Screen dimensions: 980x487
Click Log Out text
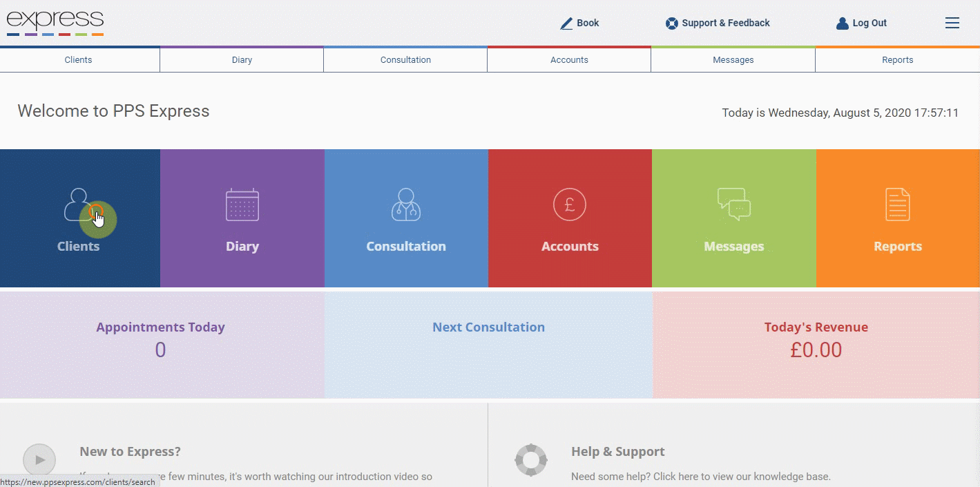(x=869, y=23)
